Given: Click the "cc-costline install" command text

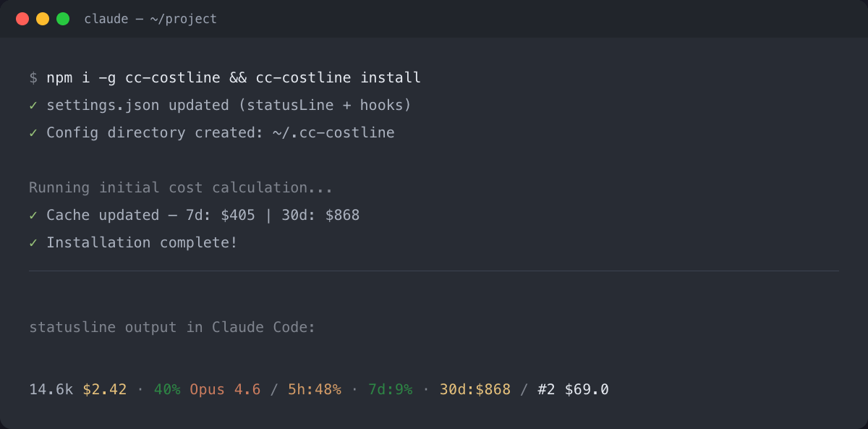Looking at the screenshot, I should click(x=338, y=77).
